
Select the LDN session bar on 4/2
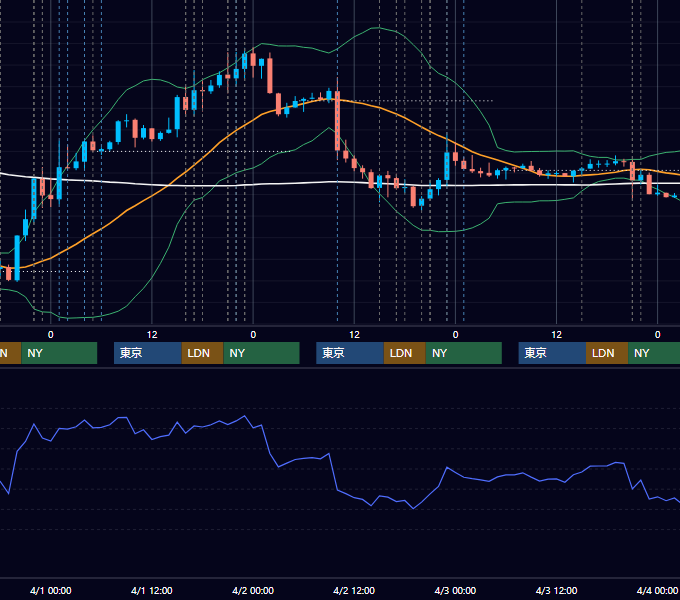(405, 353)
